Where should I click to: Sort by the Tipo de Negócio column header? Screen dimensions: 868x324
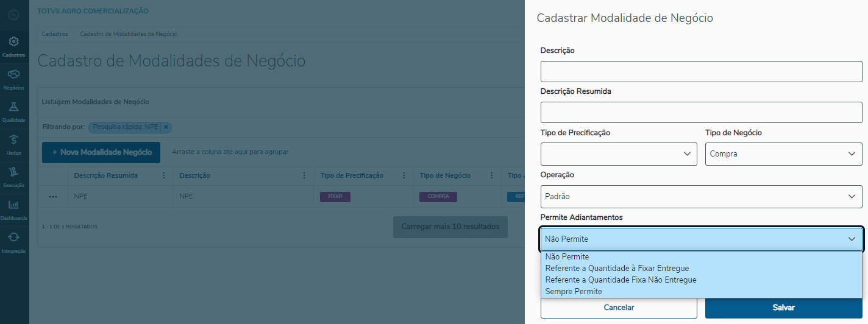tap(446, 175)
